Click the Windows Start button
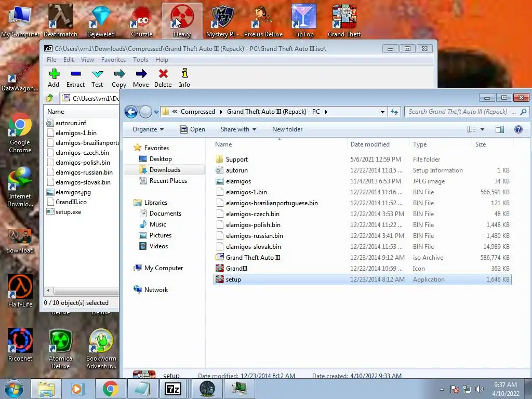 click(14, 389)
